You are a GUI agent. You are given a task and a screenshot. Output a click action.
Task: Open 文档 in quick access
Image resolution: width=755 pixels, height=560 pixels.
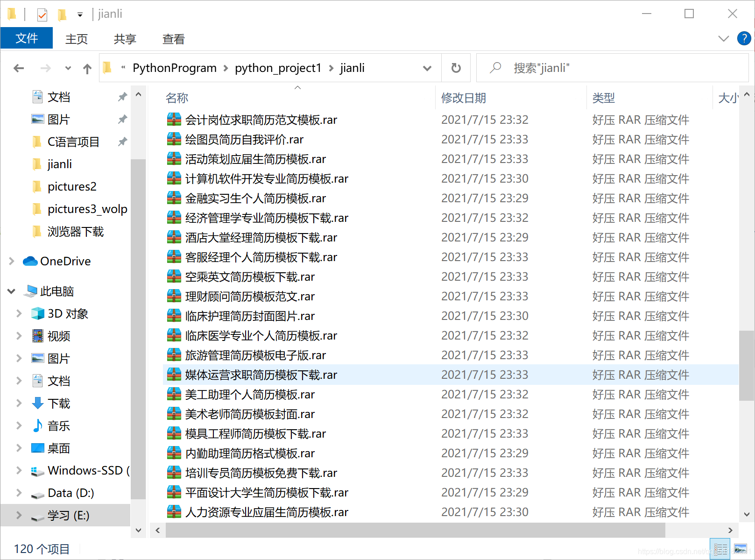coord(59,97)
